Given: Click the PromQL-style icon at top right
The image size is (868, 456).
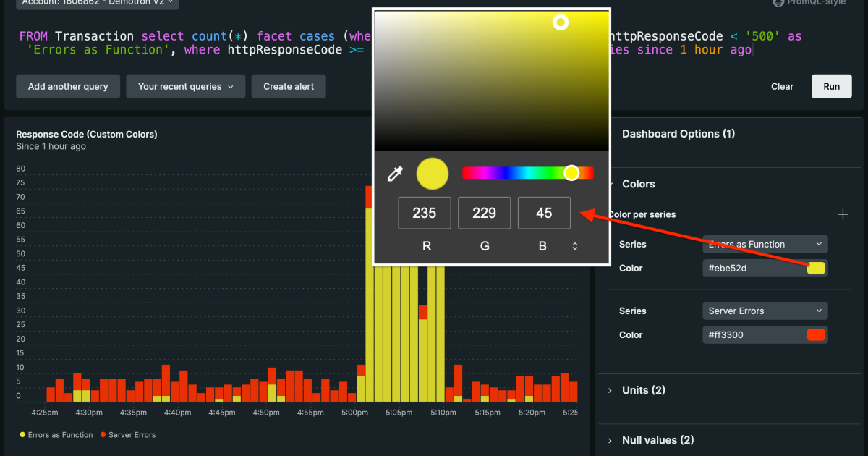Looking at the screenshot, I should tap(779, 4).
